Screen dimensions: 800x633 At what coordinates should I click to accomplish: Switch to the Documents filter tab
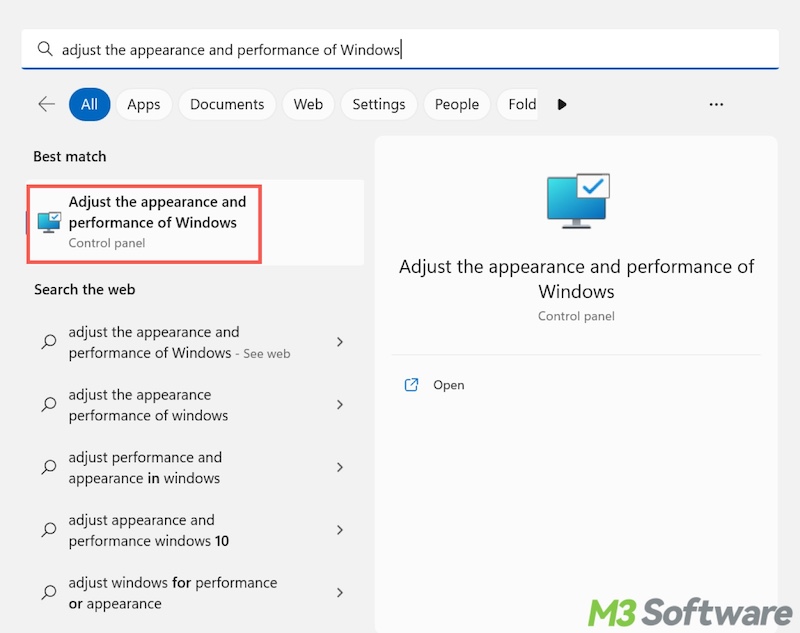tap(227, 104)
